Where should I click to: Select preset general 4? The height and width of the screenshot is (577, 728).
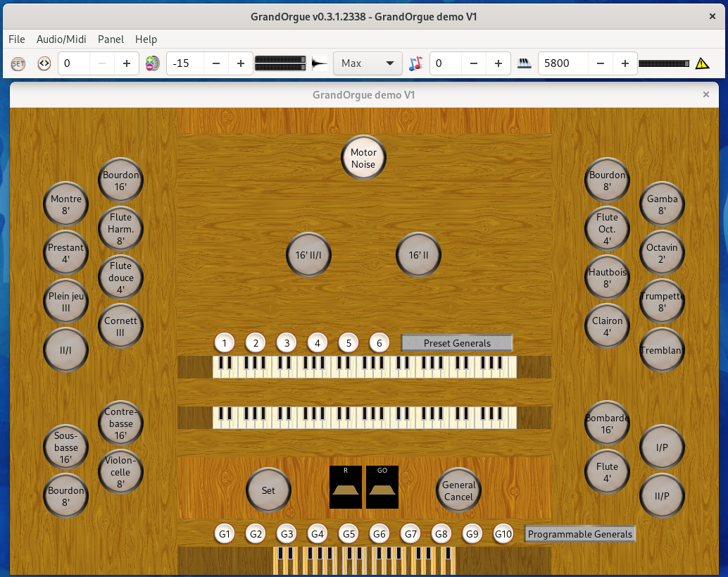tap(318, 343)
